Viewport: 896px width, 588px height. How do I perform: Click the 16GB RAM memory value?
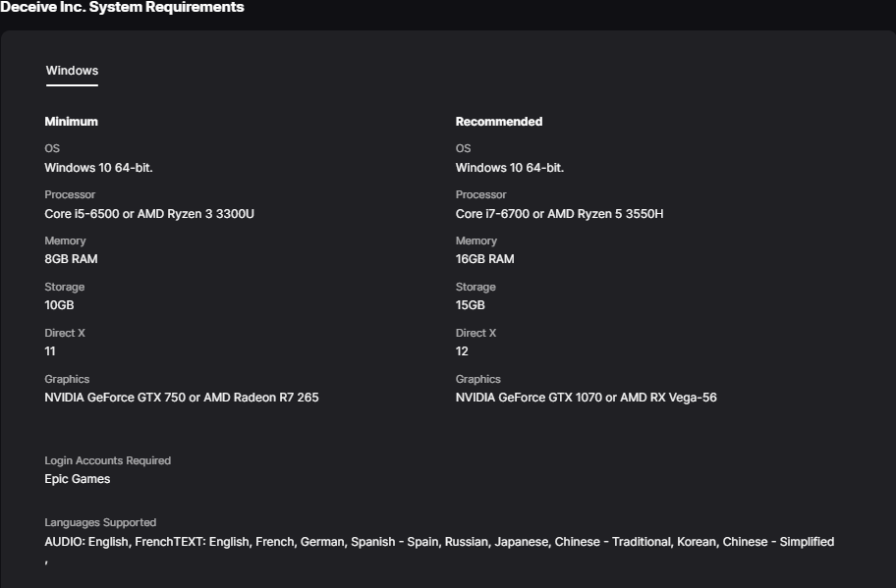pyautogui.click(x=484, y=259)
